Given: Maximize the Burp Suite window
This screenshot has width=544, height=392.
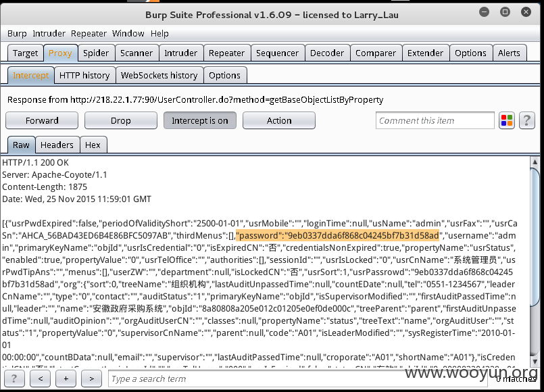Looking at the screenshot, I should pos(505,11).
